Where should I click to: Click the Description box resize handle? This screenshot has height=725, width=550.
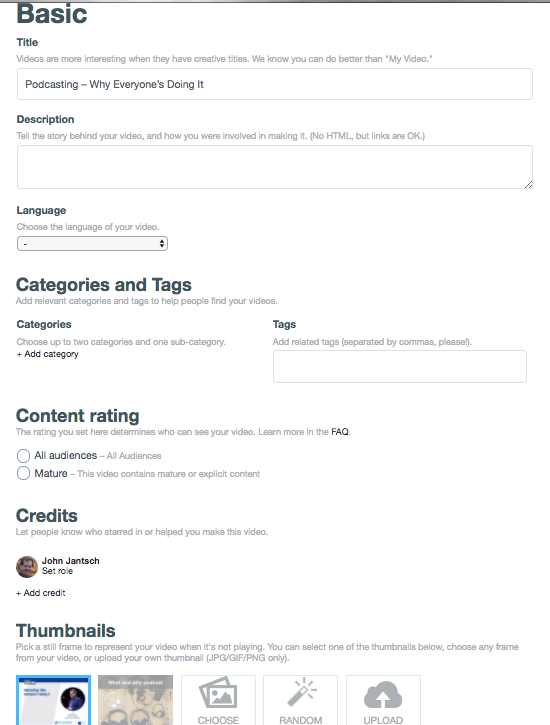click(529, 184)
